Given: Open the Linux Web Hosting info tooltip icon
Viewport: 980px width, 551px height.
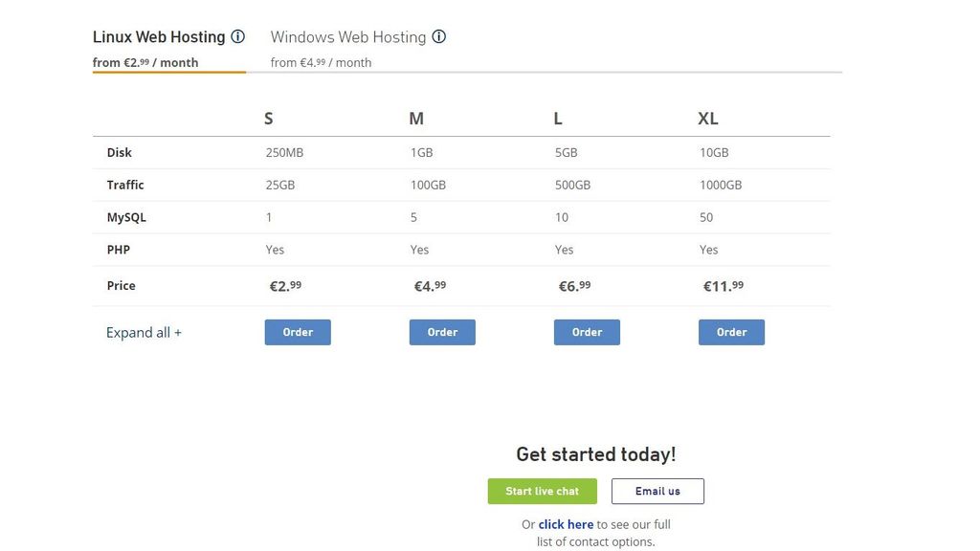Looking at the screenshot, I should click(239, 36).
